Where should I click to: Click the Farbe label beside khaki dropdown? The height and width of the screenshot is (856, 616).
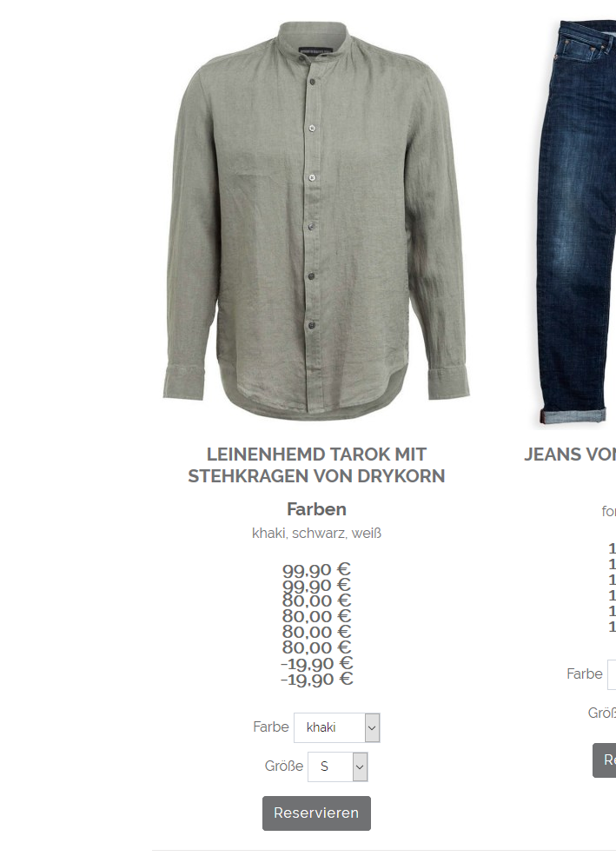coord(270,727)
